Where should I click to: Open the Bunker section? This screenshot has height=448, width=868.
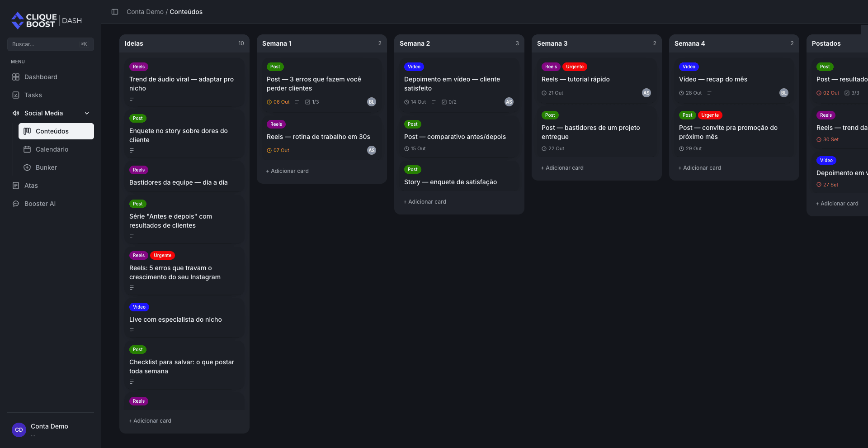point(56,167)
